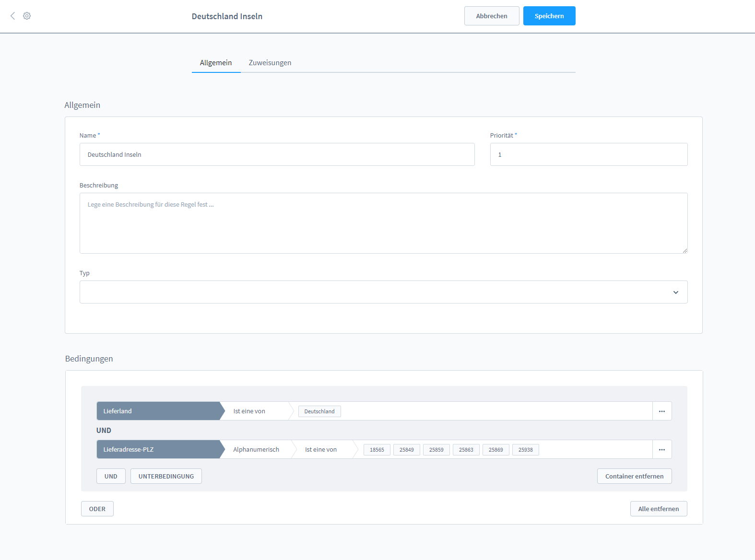Open the Lieferadresse-PLZ condition three-dot menu
755x560 pixels.
point(661,450)
